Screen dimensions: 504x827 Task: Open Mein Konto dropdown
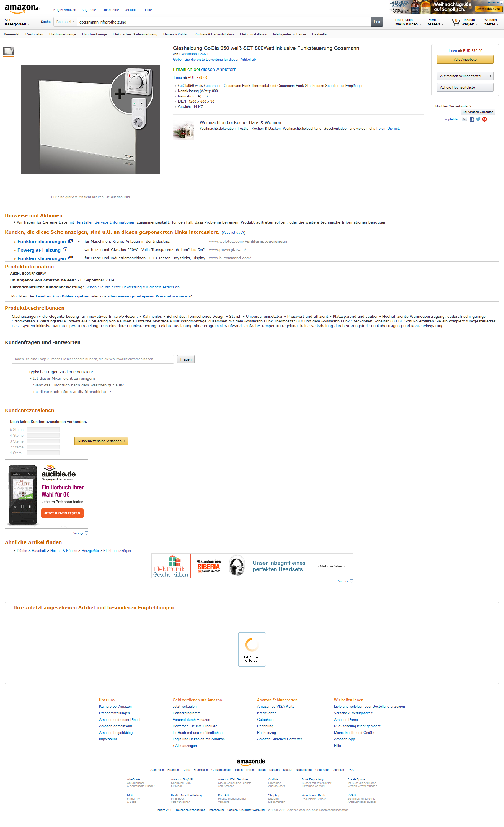point(408,22)
